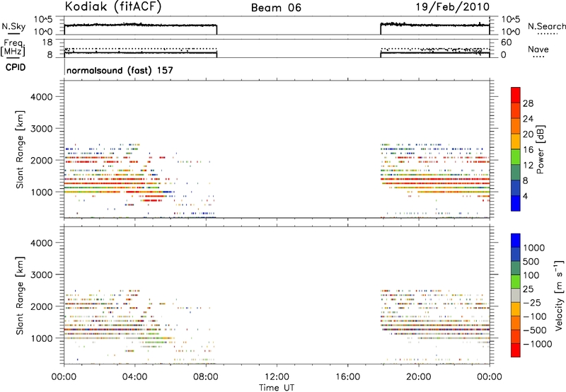Click the red top of power colorbar
This screenshot has width=566, height=392.
tap(516, 95)
